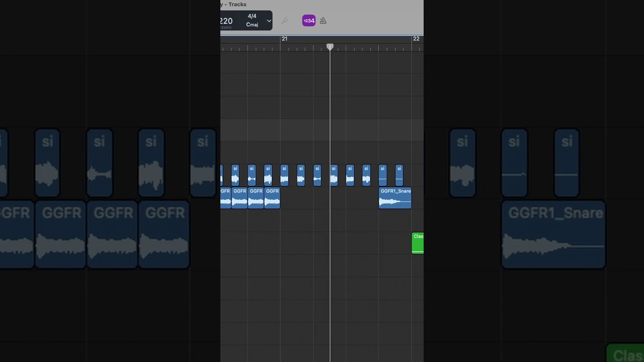Select the GGFR region ending at bar 21
This screenshot has width=644, height=362.
pyautogui.click(x=272, y=198)
